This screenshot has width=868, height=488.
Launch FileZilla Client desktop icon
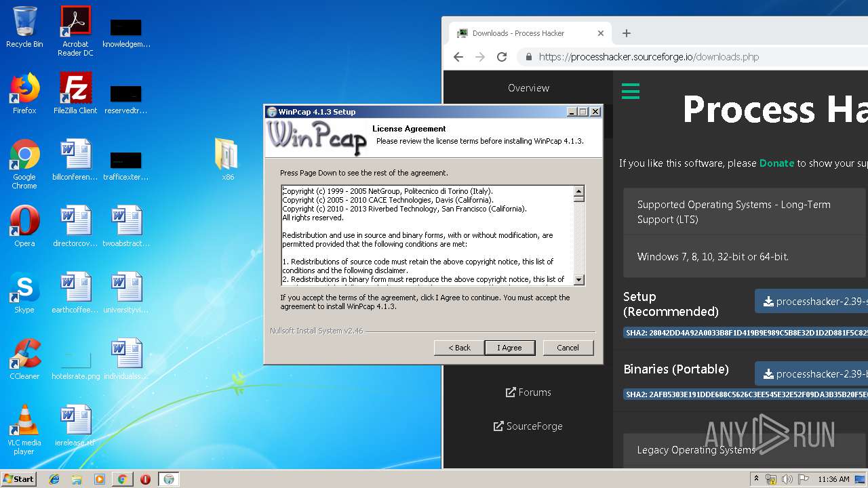point(75,94)
